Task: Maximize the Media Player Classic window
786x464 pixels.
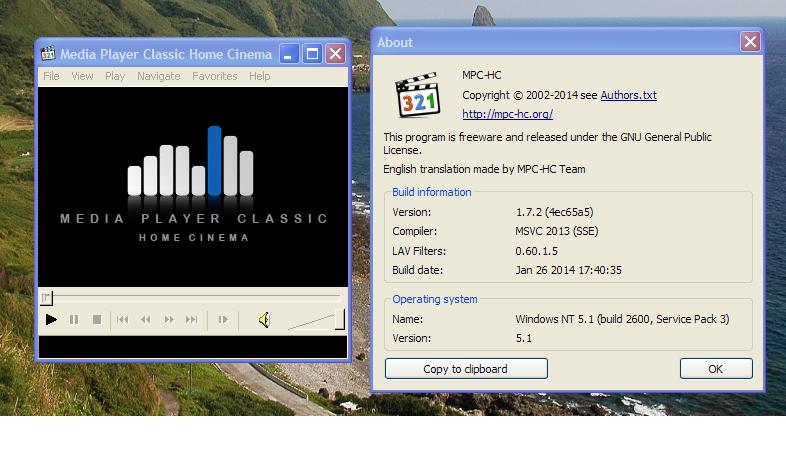Action: click(312, 54)
